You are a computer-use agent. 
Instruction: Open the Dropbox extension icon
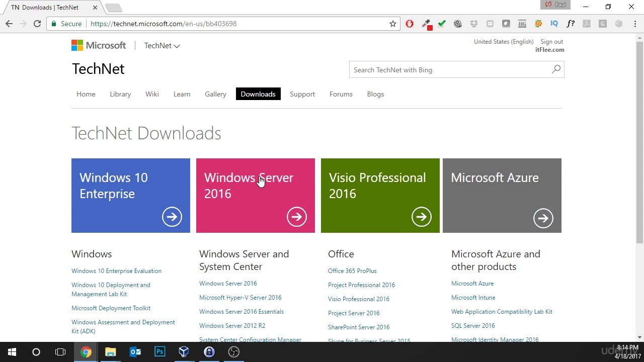[474, 24]
